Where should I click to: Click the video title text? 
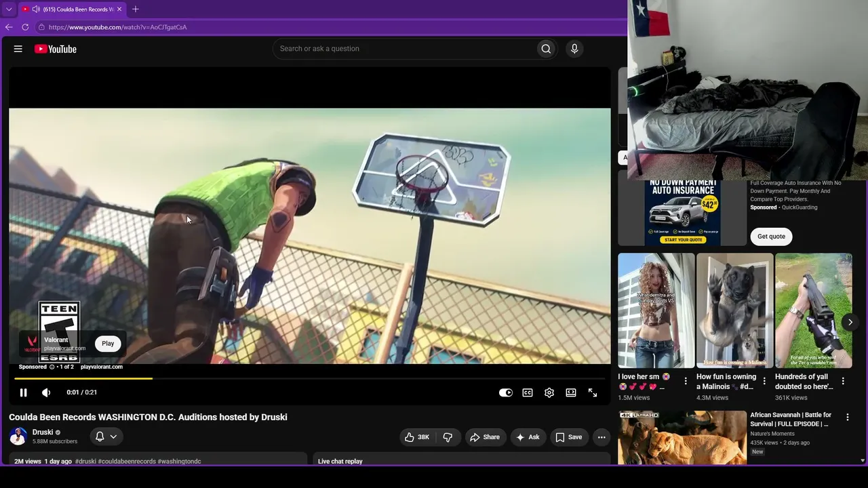coord(148,417)
